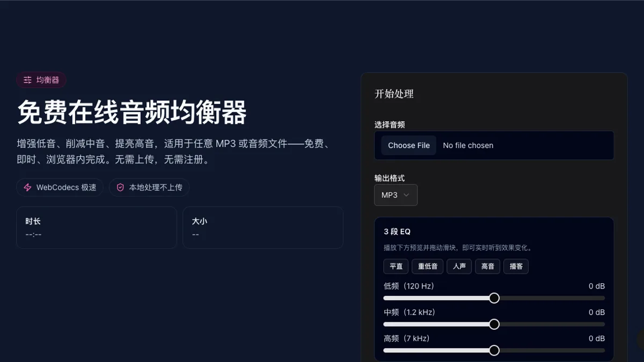Click the 3 段 EQ heading
This screenshot has height=362, width=644.
tap(397, 232)
